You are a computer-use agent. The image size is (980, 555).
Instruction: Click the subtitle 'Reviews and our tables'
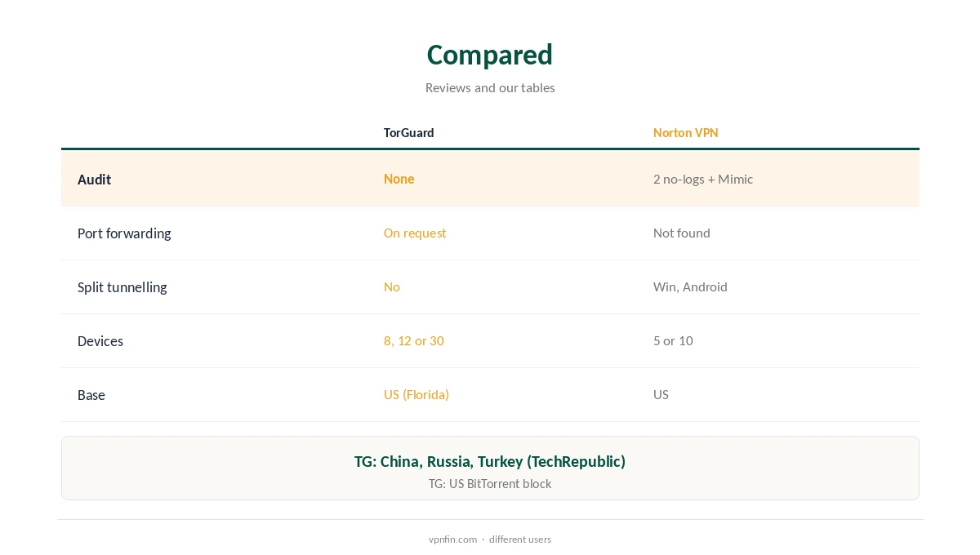point(490,87)
